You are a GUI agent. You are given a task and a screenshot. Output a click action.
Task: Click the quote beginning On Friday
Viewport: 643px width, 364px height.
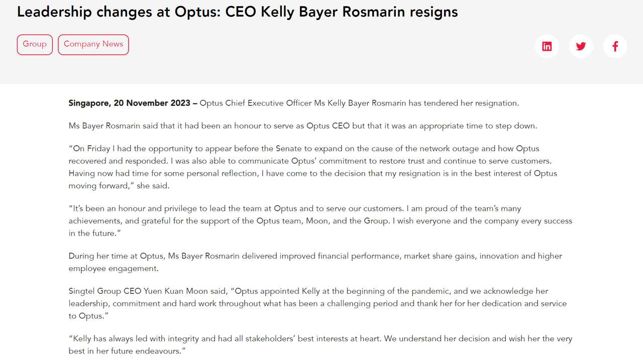(x=311, y=167)
